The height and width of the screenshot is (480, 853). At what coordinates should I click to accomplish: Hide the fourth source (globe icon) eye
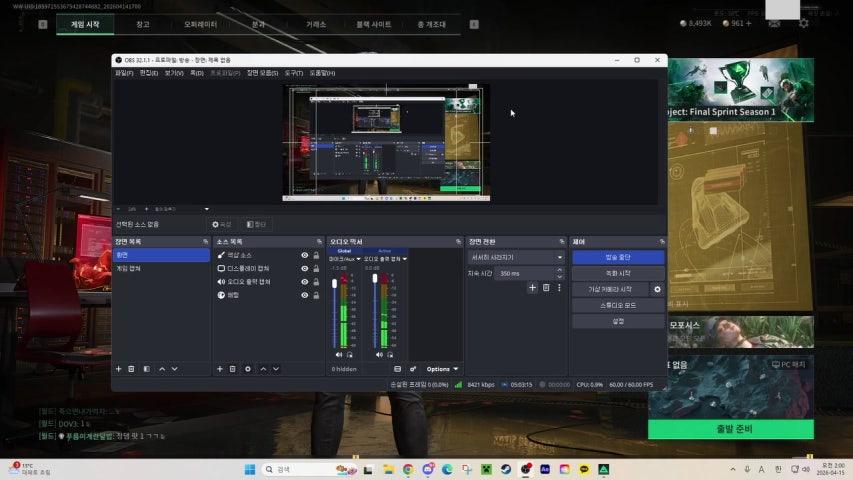305,296
